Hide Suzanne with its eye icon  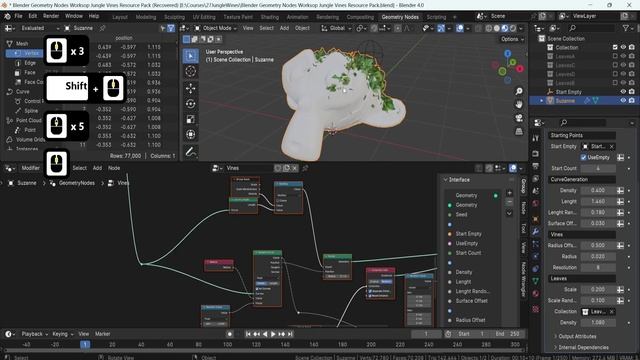click(623, 100)
